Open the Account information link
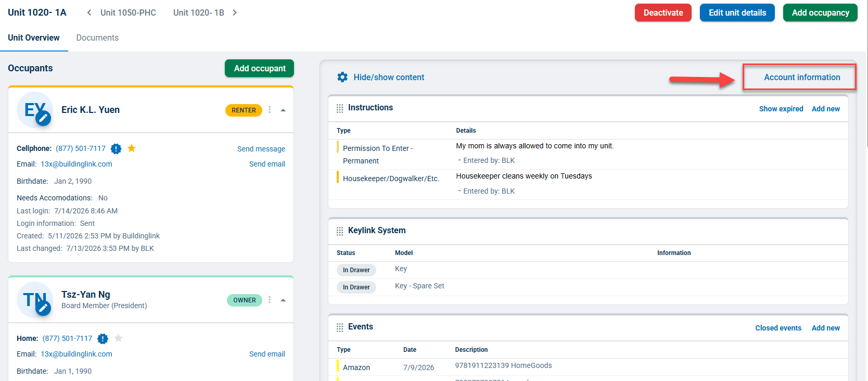Viewport: 868px width, 381px height. point(802,77)
